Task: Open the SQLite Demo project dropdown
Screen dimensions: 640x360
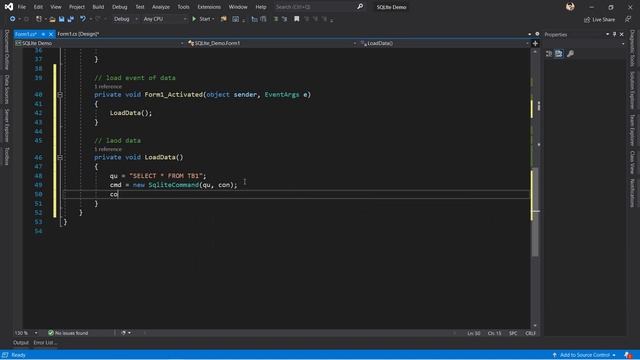Action: [100, 43]
